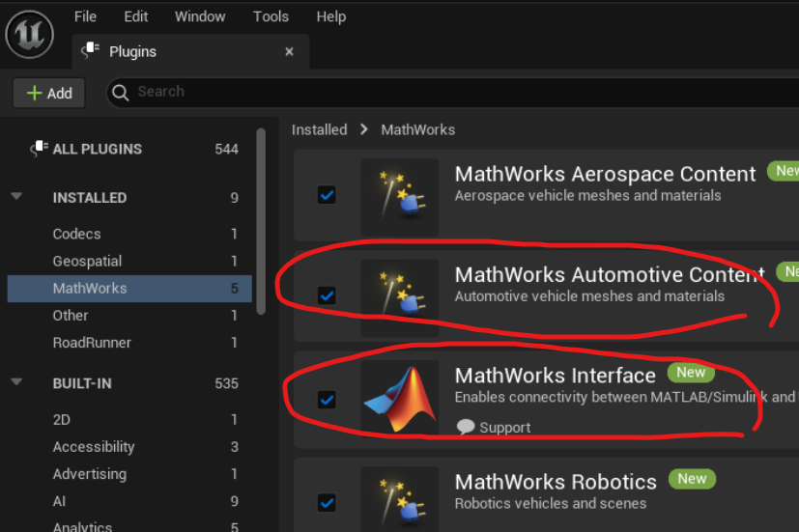Select the RoadRunner category
Viewport: 799px width, 532px height.
(129, 343)
